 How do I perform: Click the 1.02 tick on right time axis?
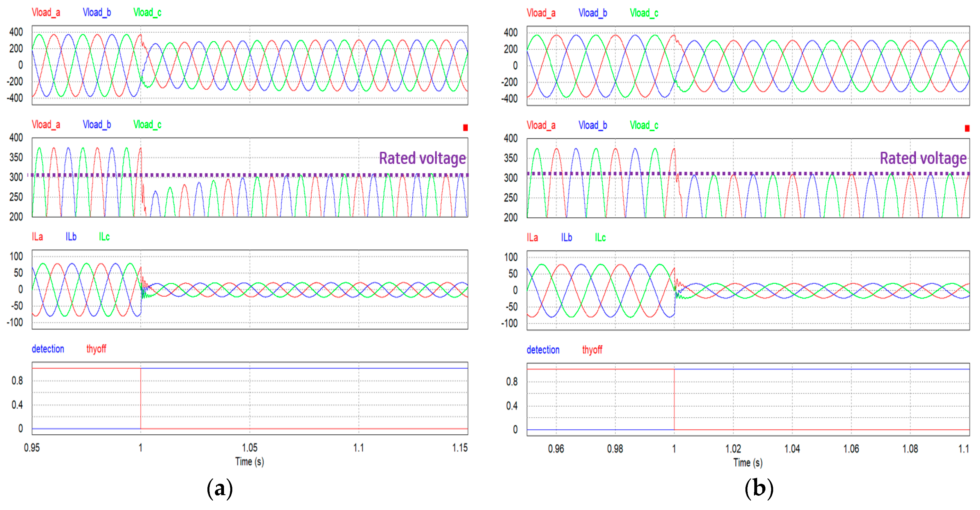pos(733,449)
